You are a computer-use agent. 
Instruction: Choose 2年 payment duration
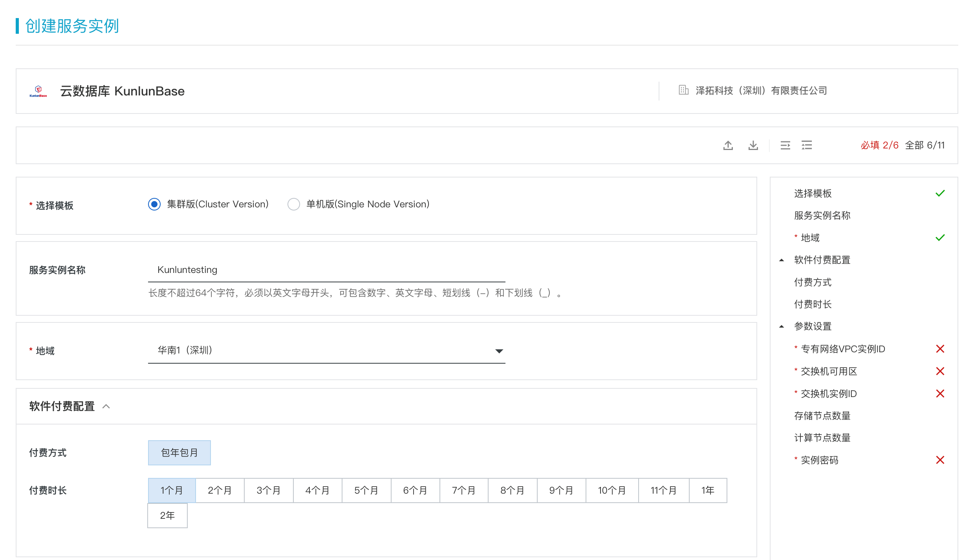[167, 516]
